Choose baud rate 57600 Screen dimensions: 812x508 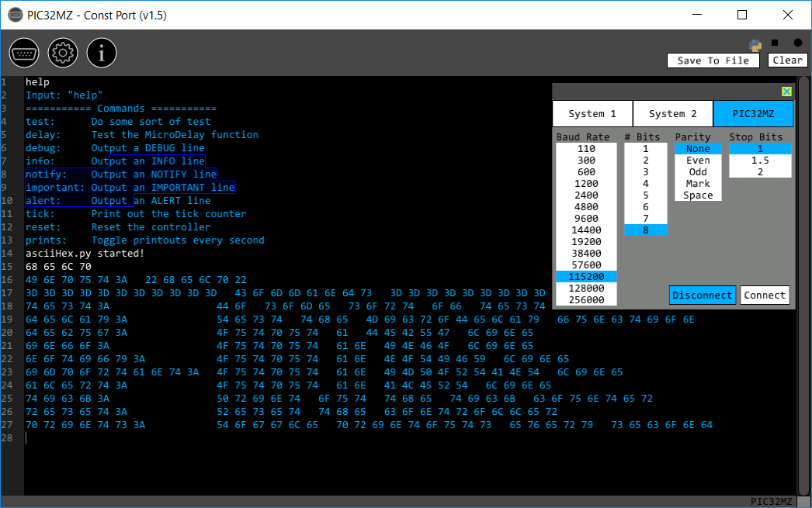click(586, 265)
